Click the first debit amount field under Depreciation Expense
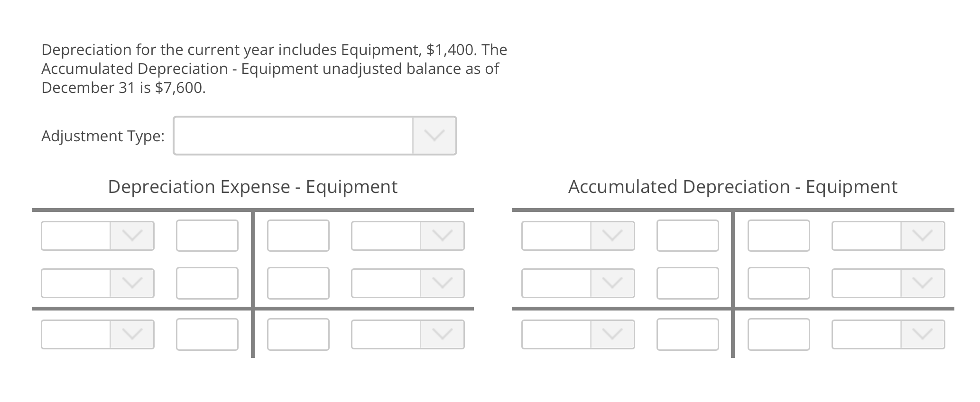 coord(207,236)
